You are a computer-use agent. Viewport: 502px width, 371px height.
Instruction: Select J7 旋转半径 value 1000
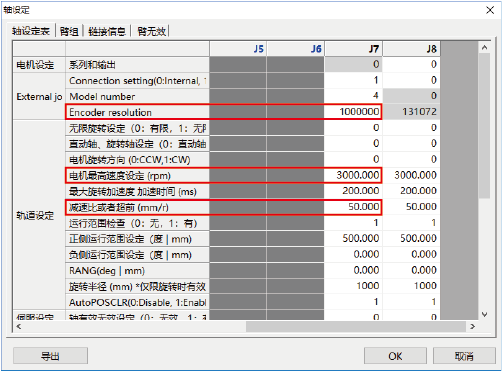point(353,286)
